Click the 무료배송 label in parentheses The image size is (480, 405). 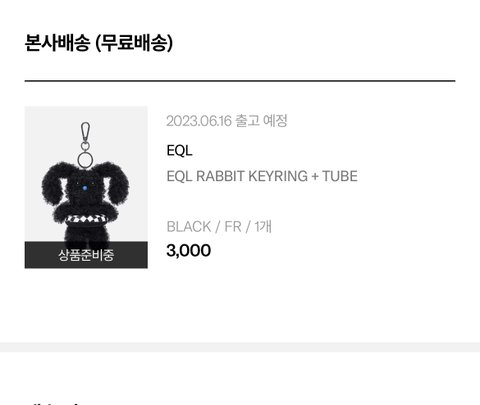pyautogui.click(x=134, y=43)
